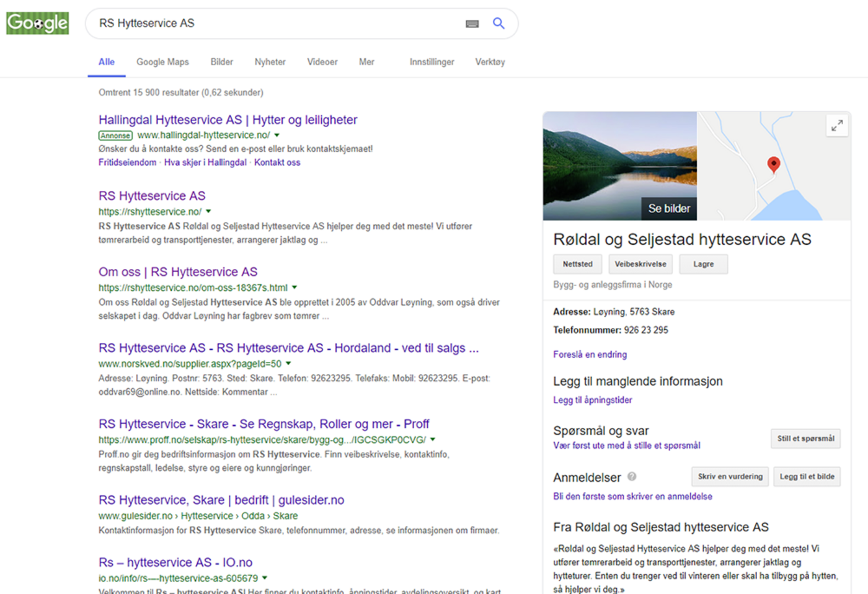Expand the map with arrows icon
The height and width of the screenshot is (594, 868).
(x=837, y=125)
